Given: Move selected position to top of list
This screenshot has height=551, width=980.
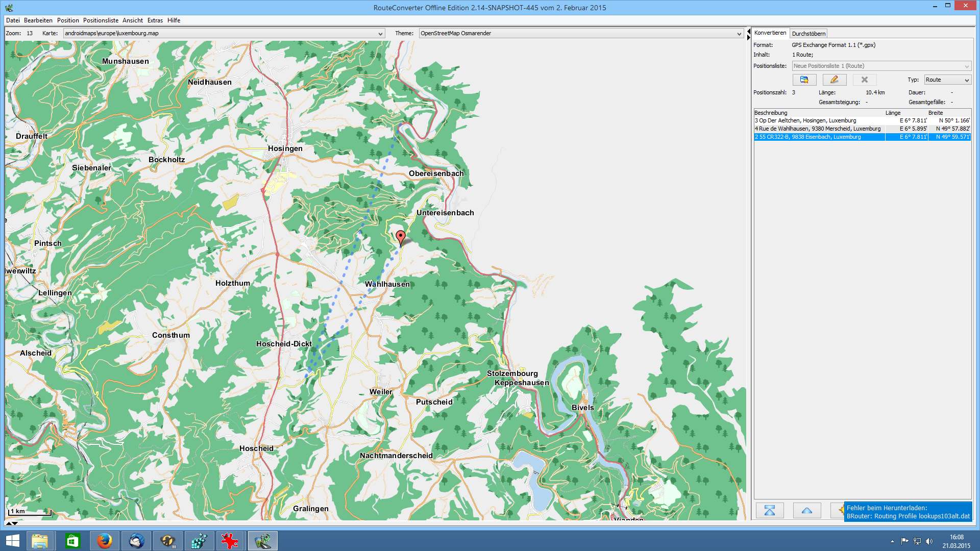Looking at the screenshot, I should (769, 510).
